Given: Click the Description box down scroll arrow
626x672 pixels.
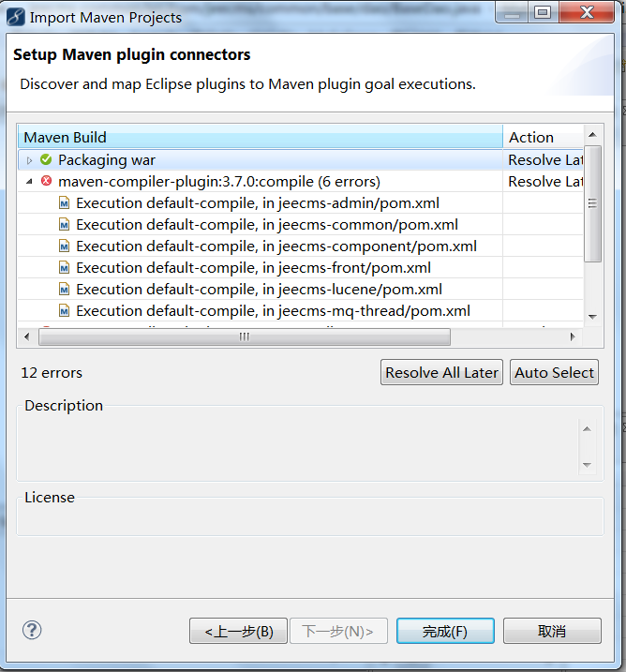Looking at the screenshot, I should 588,464.
